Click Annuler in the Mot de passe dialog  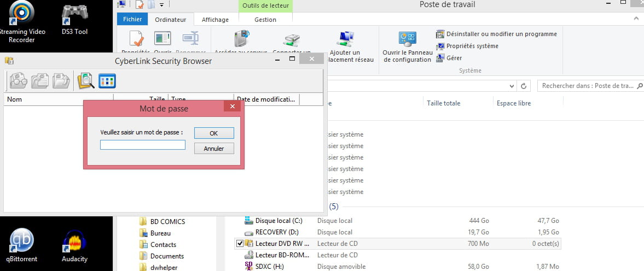pos(214,149)
